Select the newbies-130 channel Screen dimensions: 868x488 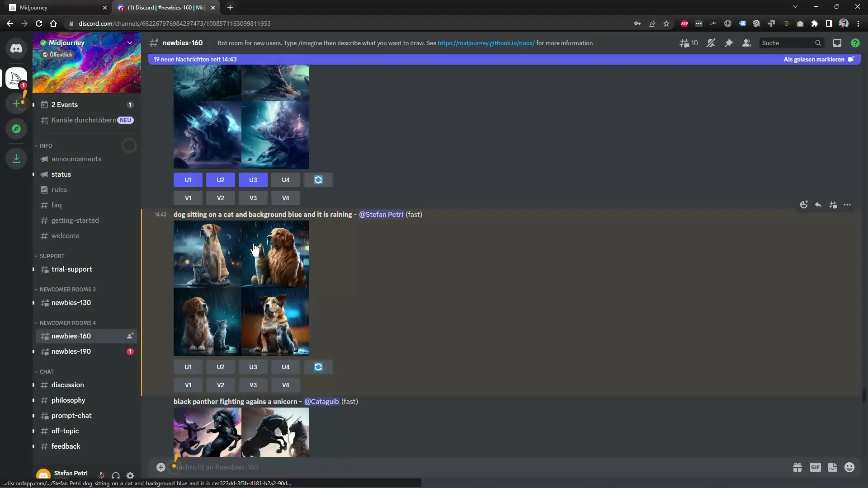pyautogui.click(x=71, y=302)
